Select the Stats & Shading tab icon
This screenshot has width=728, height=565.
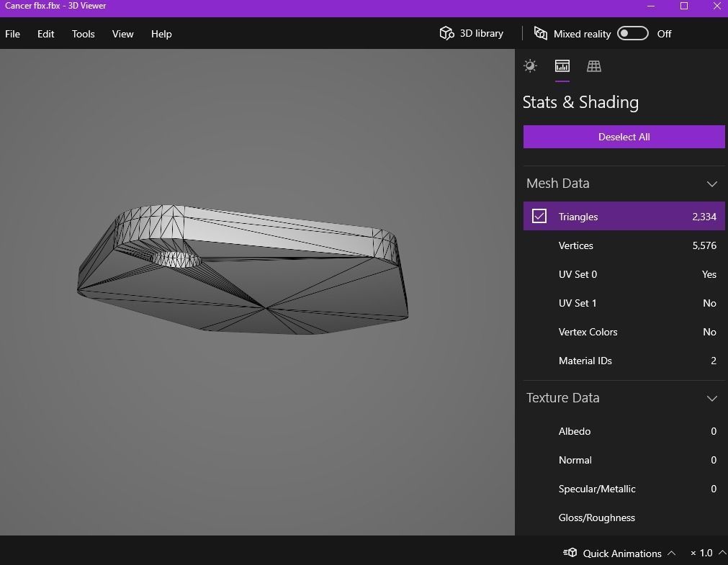(562, 66)
